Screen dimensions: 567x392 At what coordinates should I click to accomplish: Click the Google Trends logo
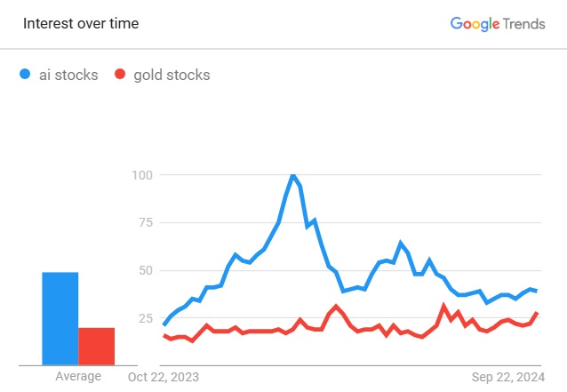497,24
